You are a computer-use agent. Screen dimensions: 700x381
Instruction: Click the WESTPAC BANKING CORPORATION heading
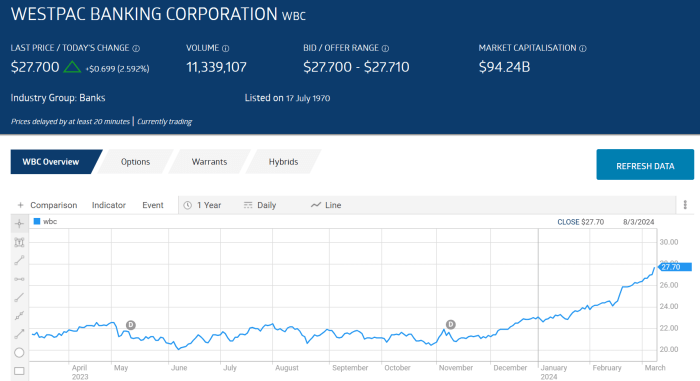144,14
